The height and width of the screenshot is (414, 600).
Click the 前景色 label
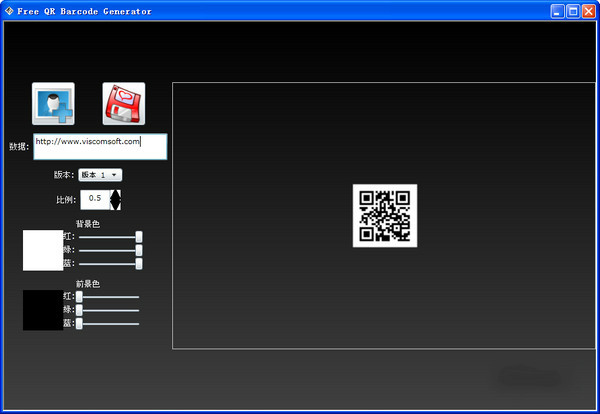point(88,284)
